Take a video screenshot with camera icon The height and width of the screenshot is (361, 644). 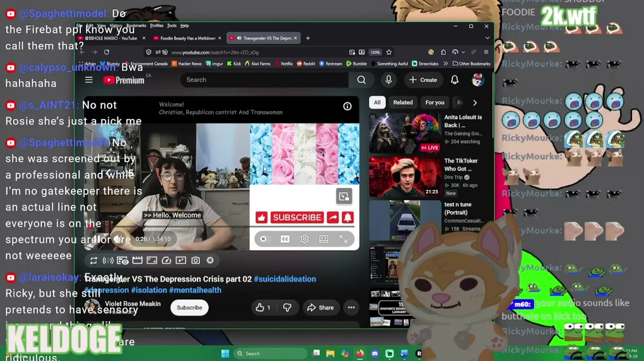tap(195, 260)
